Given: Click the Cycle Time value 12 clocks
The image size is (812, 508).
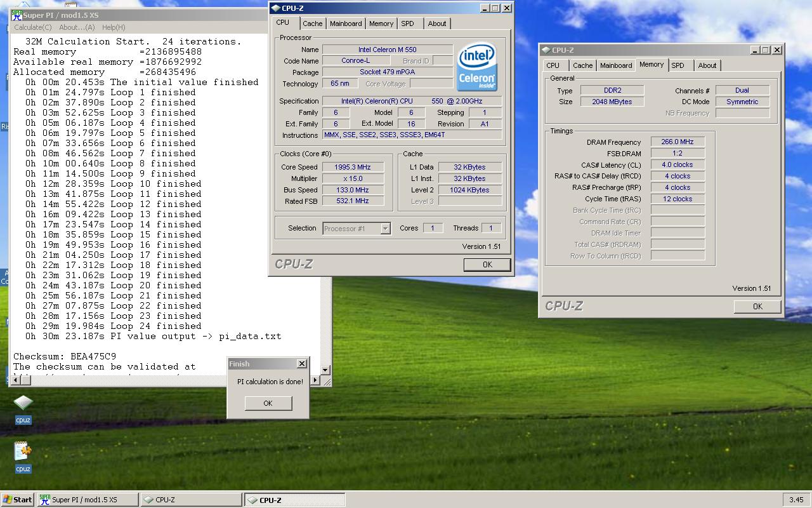Looking at the screenshot, I should pyautogui.click(x=678, y=199).
